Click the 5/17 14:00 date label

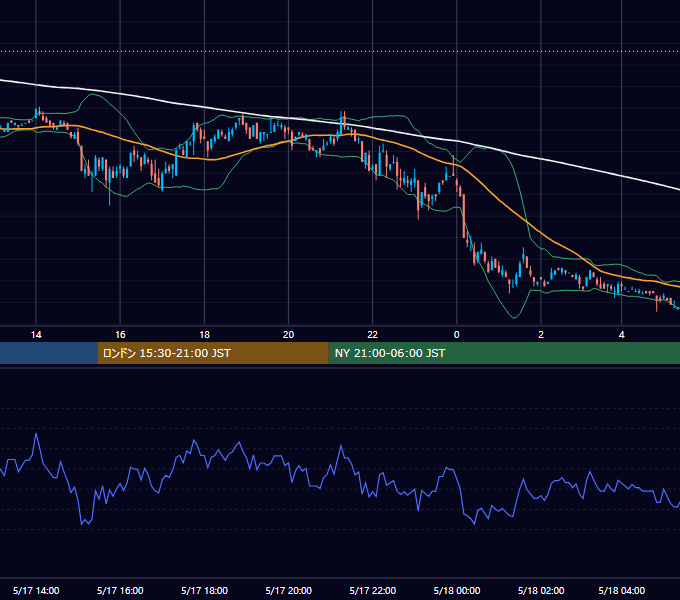(x=36, y=590)
